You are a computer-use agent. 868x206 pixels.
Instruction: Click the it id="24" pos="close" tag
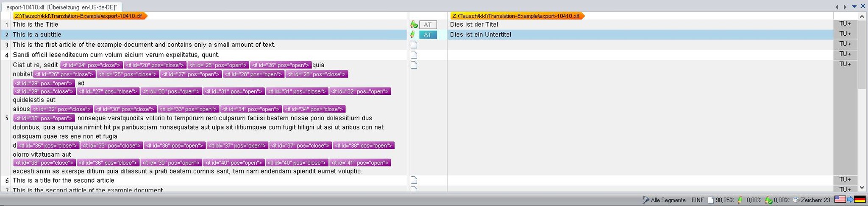point(91,65)
